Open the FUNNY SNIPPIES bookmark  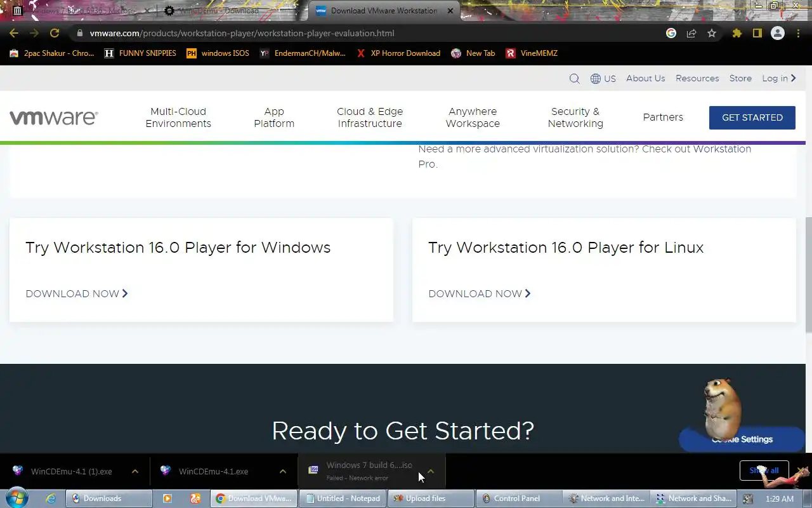[x=140, y=53]
